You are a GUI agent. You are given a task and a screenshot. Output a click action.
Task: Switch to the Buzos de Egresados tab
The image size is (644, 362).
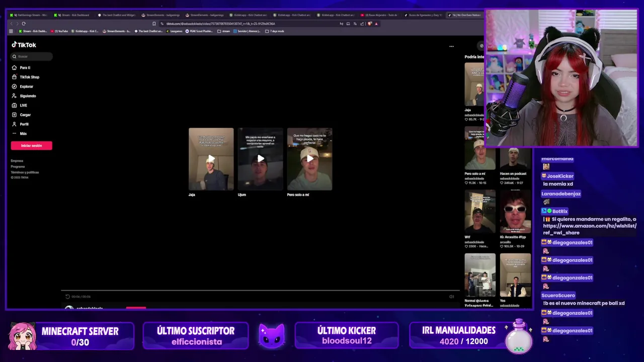[424, 15]
